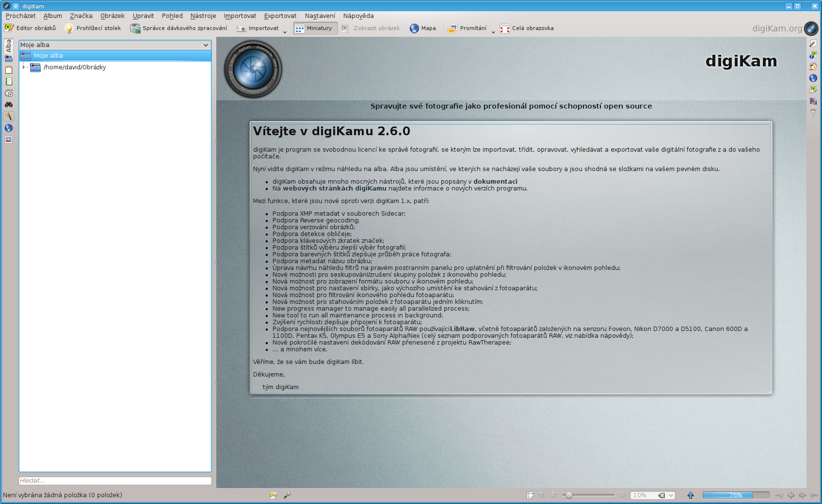Open the Timeline sidebar icon
The width and height of the screenshot is (822, 504).
tap(9, 93)
